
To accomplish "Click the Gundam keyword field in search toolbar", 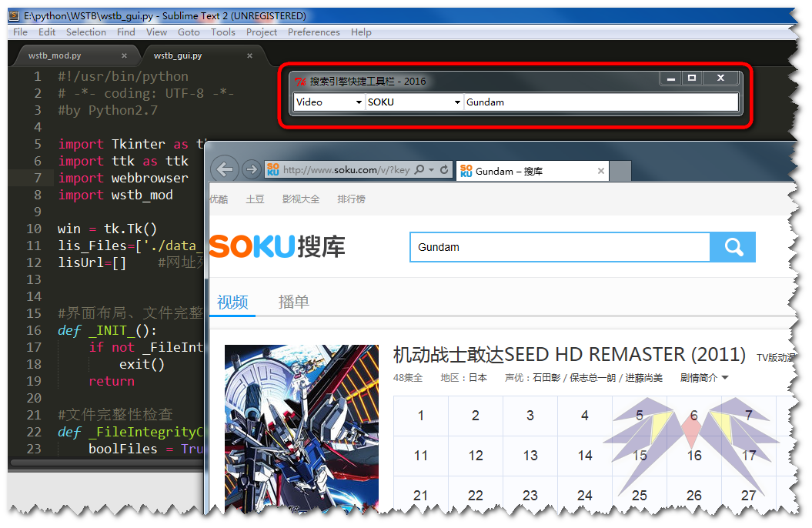I will pos(600,102).
